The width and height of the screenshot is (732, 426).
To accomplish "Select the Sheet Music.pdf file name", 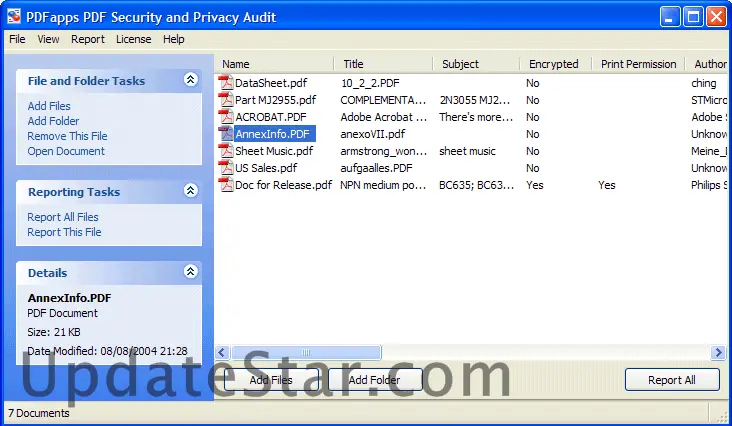I will point(274,151).
